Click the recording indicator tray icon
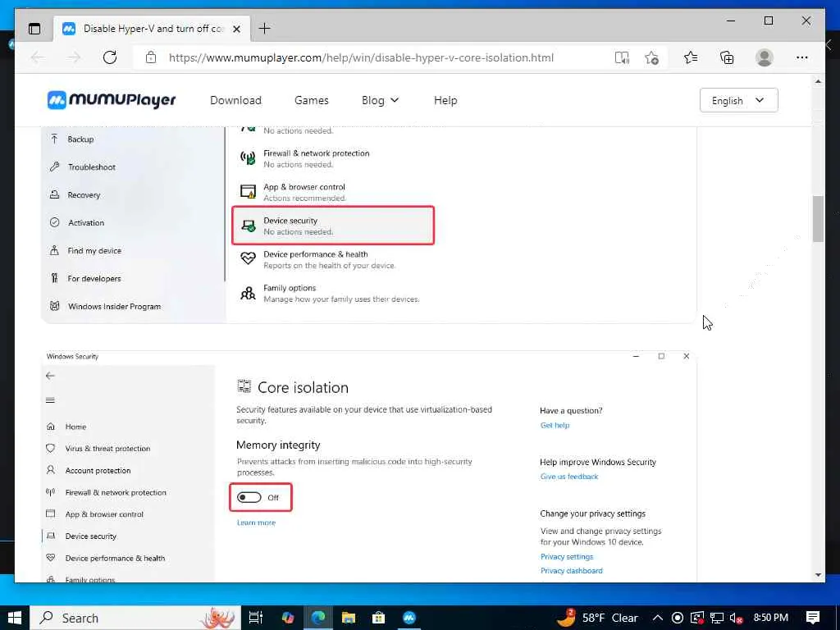This screenshot has width=840, height=630. coord(678,618)
